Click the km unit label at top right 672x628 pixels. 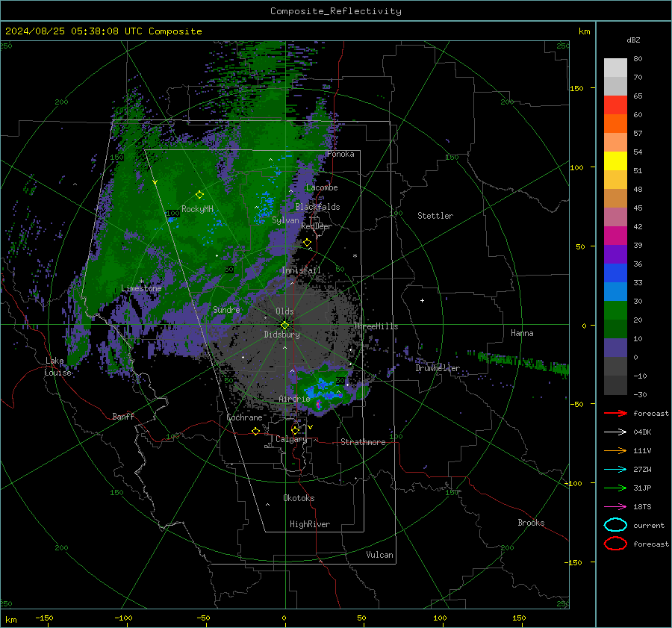(584, 31)
